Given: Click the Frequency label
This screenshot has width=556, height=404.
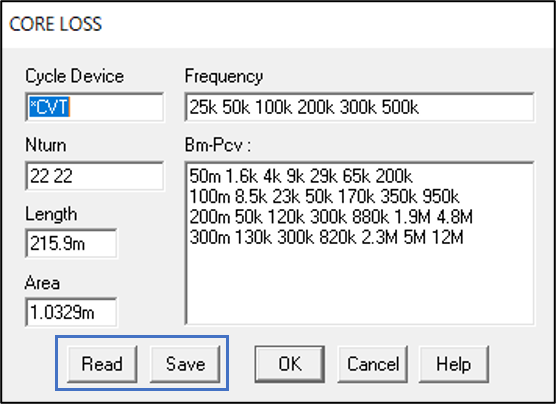Looking at the screenshot, I should click(x=224, y=76).
